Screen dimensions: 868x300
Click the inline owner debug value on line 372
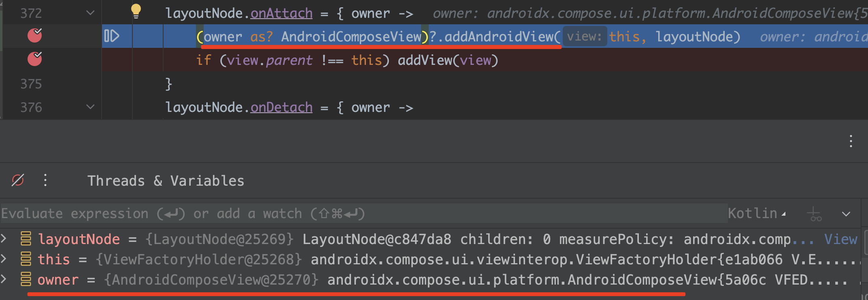point(650,13)
